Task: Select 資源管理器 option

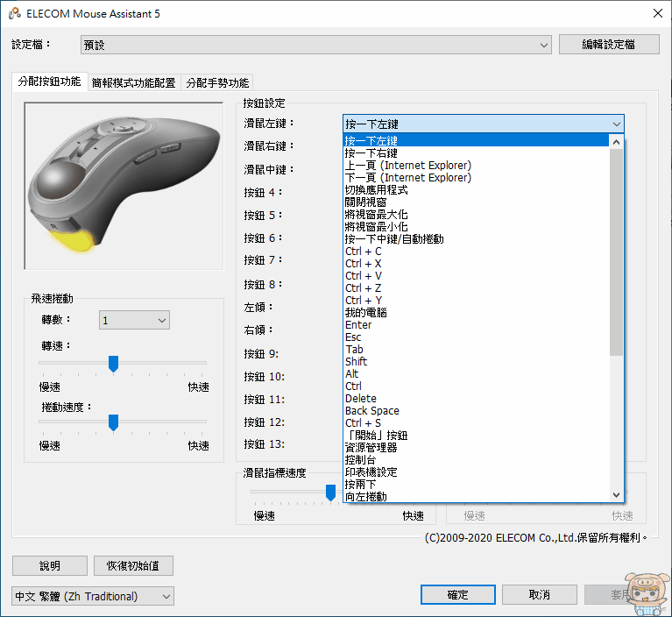Action: click(x=476, y=448)
